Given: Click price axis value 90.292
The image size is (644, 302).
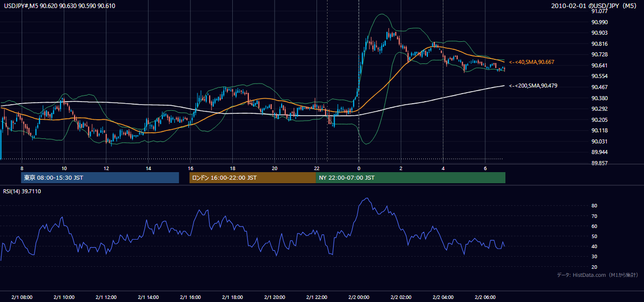Looking at the screenshot, I should point(599,109).
